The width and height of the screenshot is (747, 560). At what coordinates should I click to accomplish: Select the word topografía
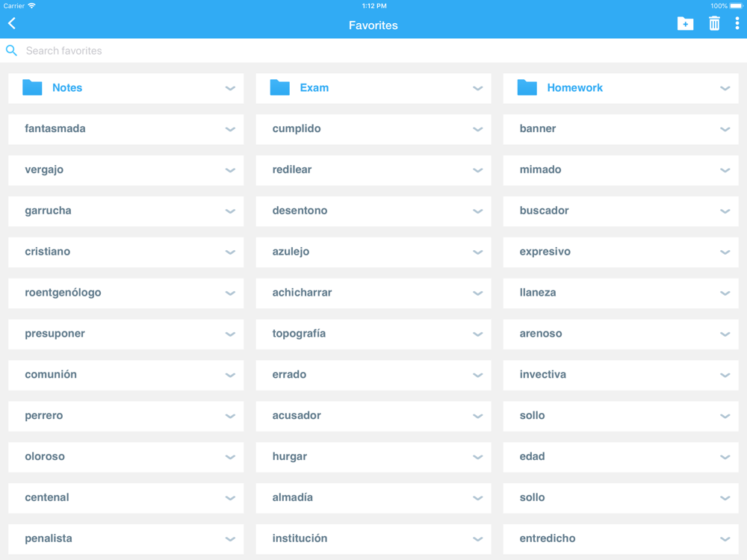coord(299,334)
